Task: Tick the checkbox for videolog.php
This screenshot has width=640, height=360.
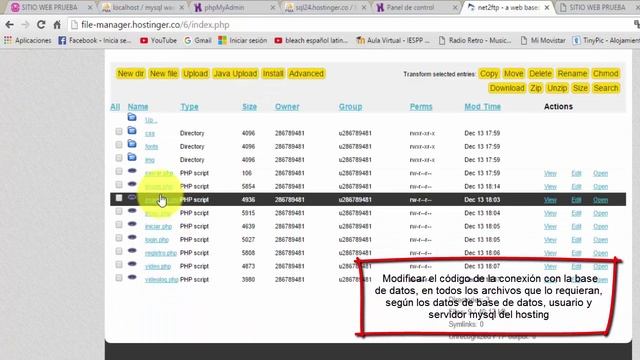Action: [x=119, y=278]
